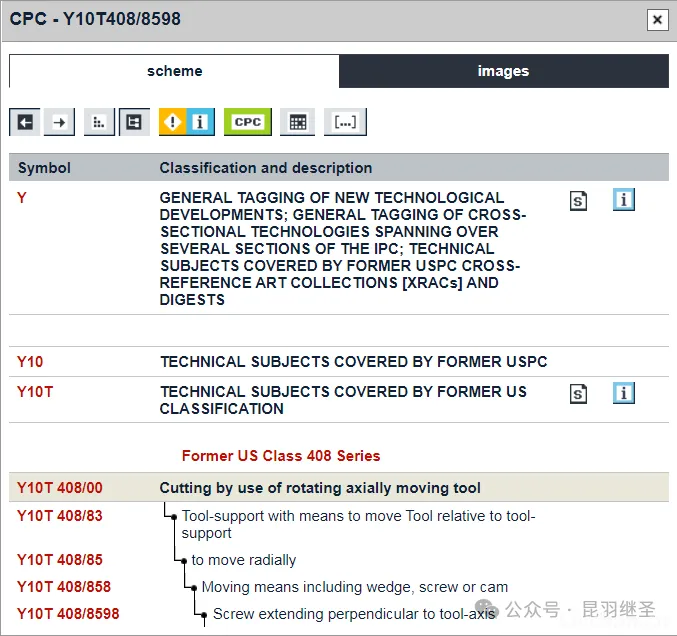This screenshot has width=677, height=636.
Task: Open the S document icon for Y10T
Action: click(578, 394)
